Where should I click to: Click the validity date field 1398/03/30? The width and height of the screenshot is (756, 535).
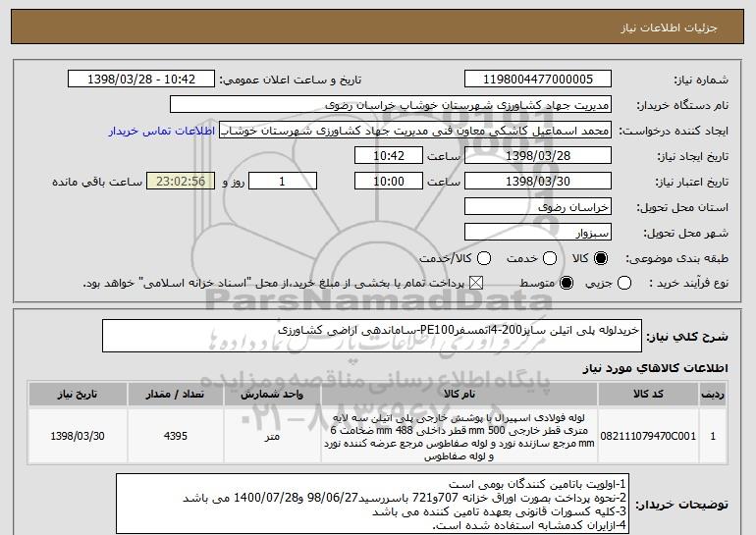538,182
